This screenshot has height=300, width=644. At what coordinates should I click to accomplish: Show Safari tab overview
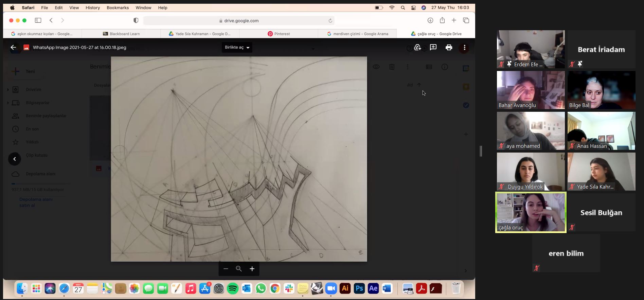466,20
